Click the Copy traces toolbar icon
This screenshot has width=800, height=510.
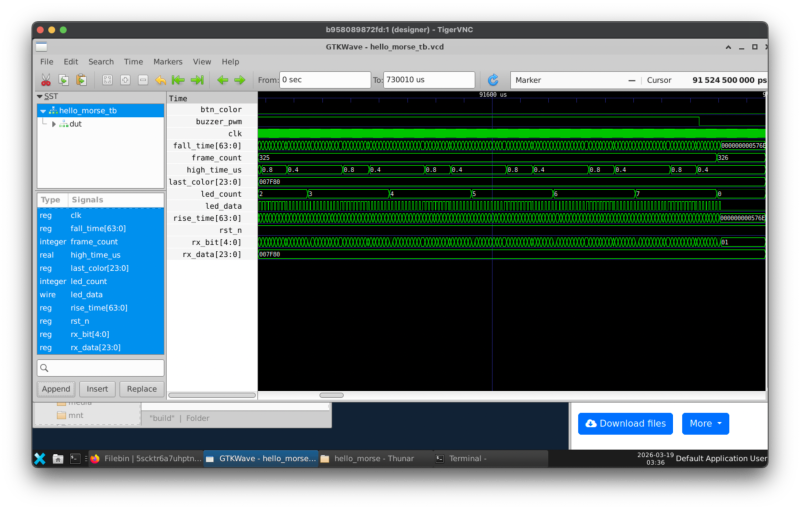tap(63, 80)
